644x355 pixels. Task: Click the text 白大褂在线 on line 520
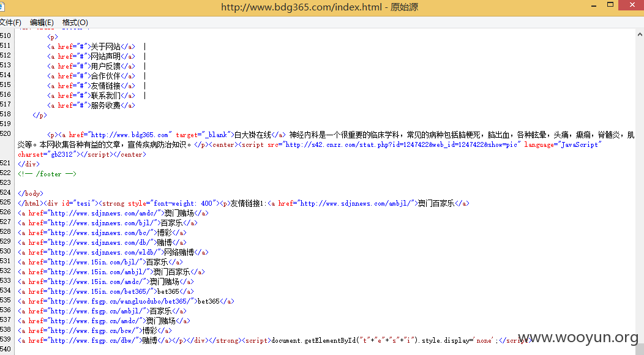coord(253,135)
